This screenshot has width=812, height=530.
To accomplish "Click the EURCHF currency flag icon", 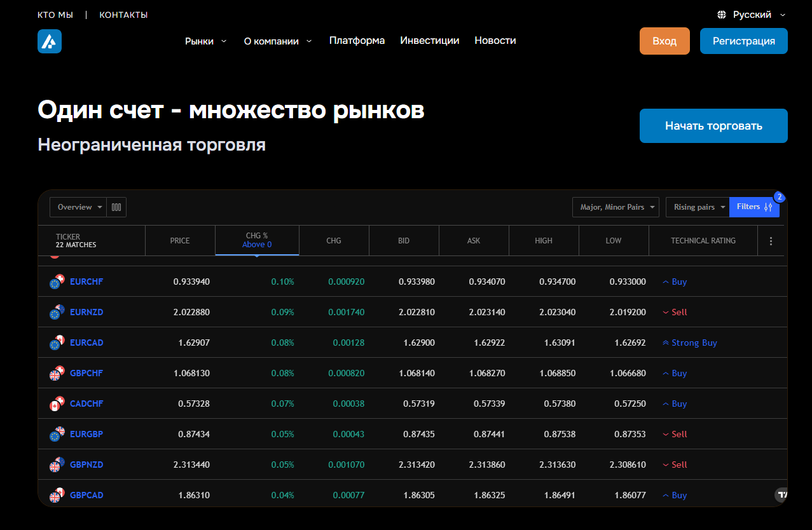I will click(x=57, y=282).
